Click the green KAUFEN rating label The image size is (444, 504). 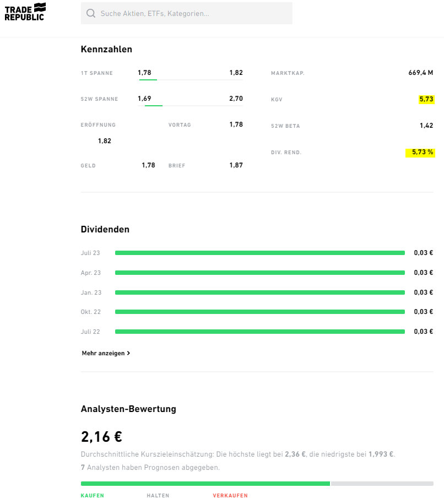pos(93,496)
